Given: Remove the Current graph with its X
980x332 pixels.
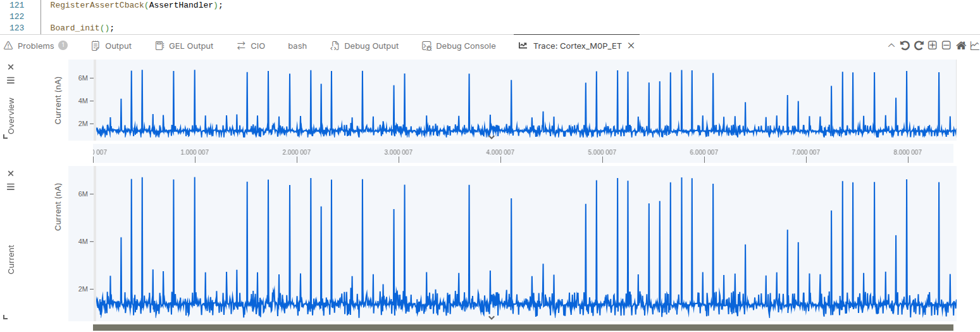Looking at the screenshot, I should point(11,173).
